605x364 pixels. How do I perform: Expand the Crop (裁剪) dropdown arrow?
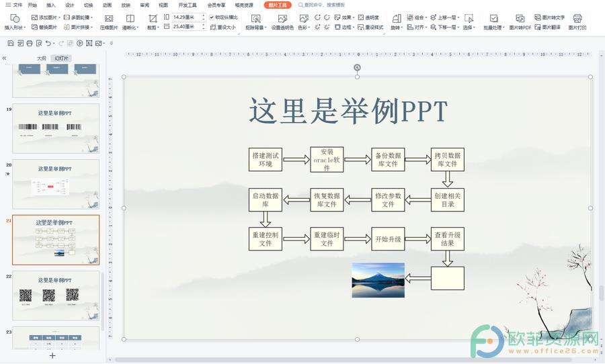158,28
